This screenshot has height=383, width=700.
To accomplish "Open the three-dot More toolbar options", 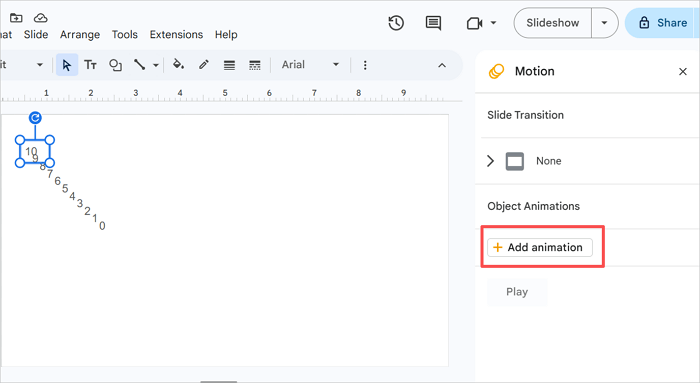I will (365, 65).
